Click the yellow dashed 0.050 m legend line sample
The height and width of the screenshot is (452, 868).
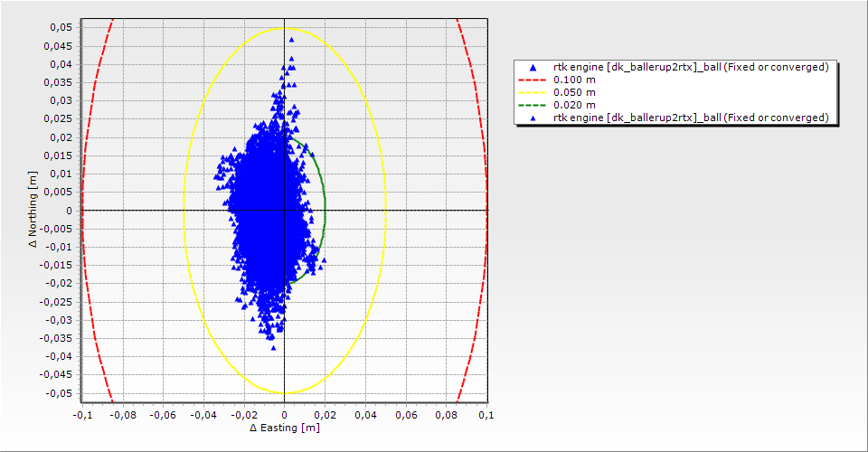point(533,92)
